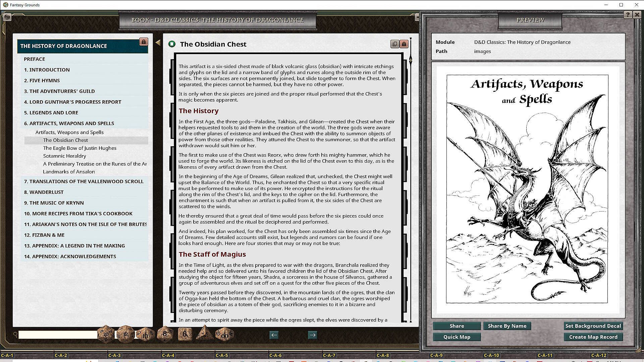Click the chat search magnifier icon
The width and height of the screenshot is (644, 362).
[x=15, y=334]
